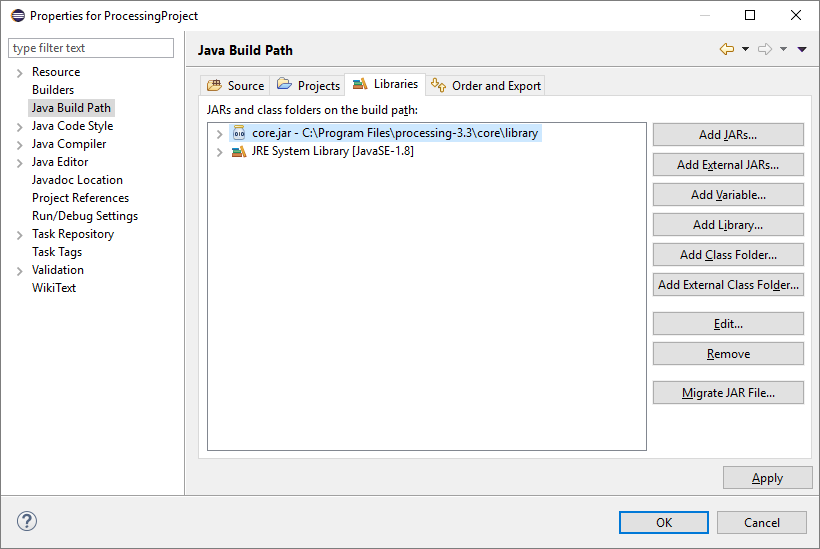This screenshot has height=549, width=820.
Task: Click the Edit... button
Action: (728, 324)
